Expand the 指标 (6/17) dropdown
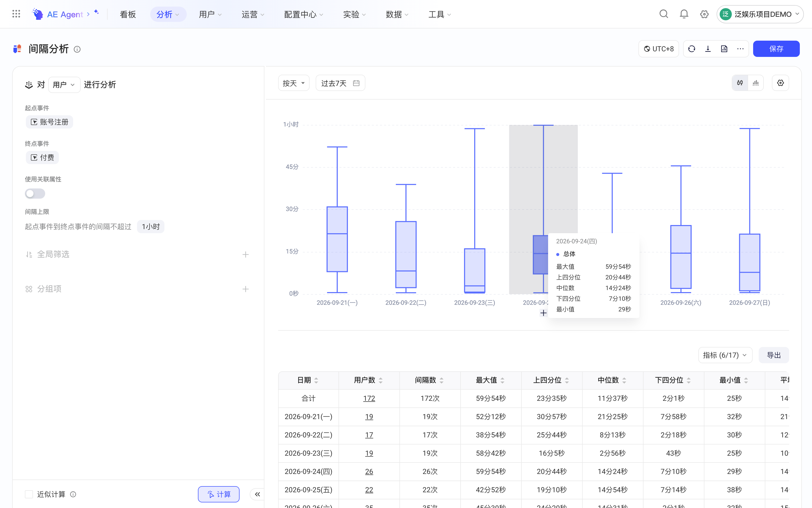 point(725,355)
